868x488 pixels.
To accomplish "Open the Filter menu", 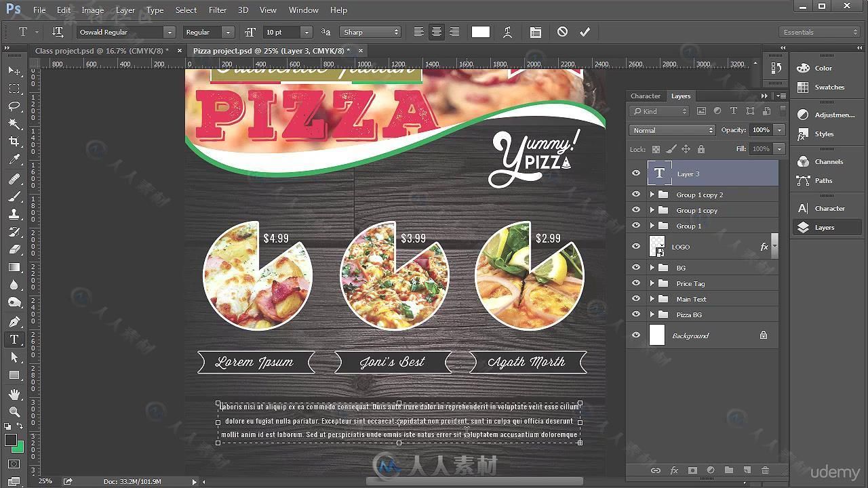I will click(x=218, y=10).
